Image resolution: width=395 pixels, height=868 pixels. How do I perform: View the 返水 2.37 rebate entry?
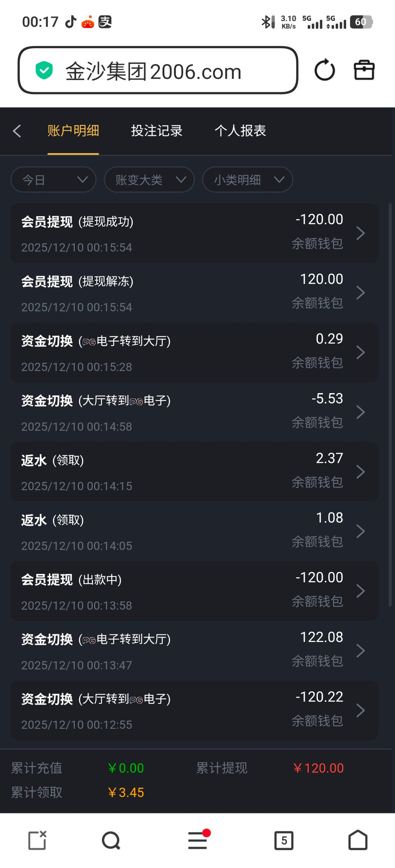coord(194,472)
